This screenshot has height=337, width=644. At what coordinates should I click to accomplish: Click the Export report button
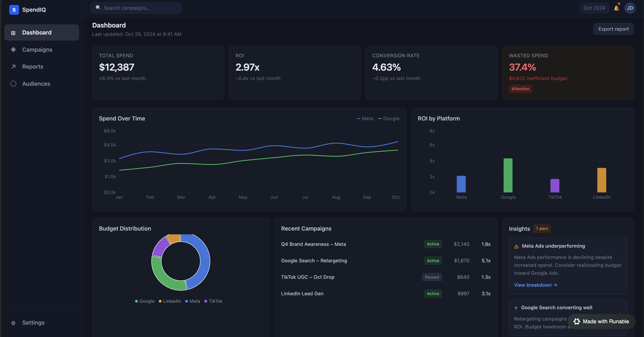point(614,29)
